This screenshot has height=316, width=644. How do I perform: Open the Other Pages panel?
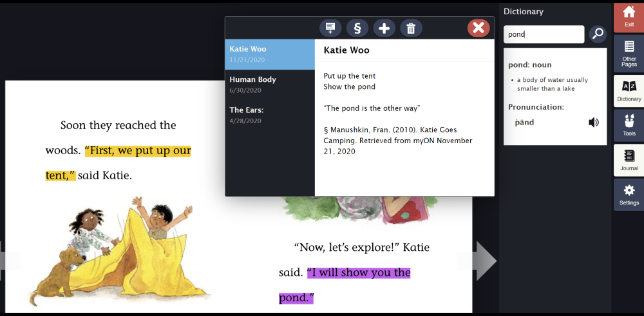(629, 54)
